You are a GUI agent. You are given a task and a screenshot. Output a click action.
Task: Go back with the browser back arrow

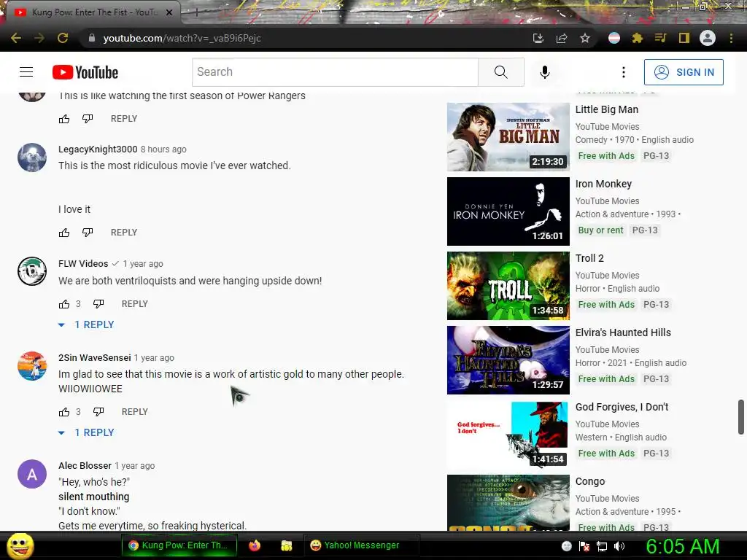16,38
